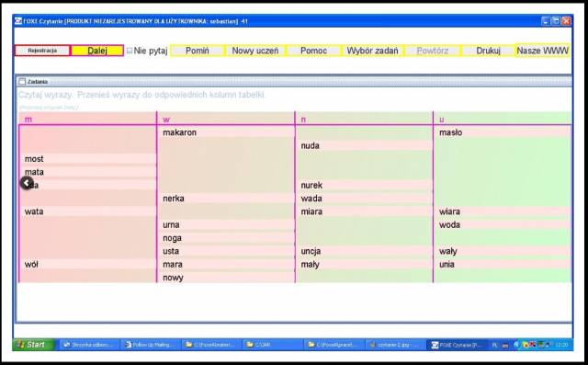Image resolution: width=588 pixels, height=365 pixels.
Task: Click the FOXE Czytanie title bar icon
Action: pos(18,21)
